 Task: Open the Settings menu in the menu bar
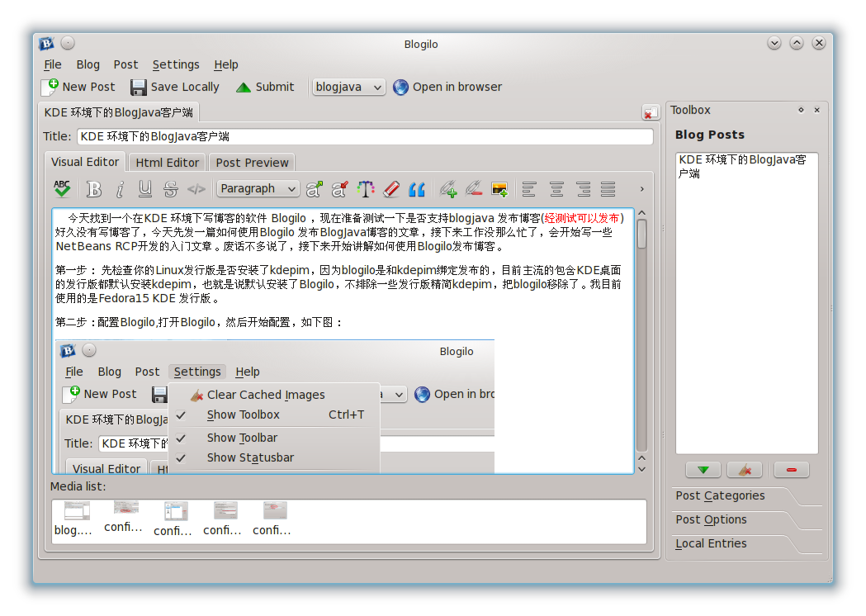[176, 64]
